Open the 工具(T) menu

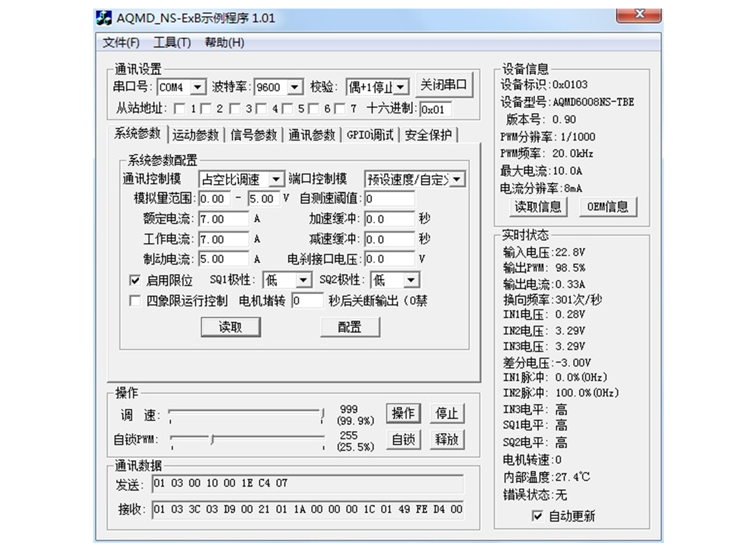coord(172,42)
